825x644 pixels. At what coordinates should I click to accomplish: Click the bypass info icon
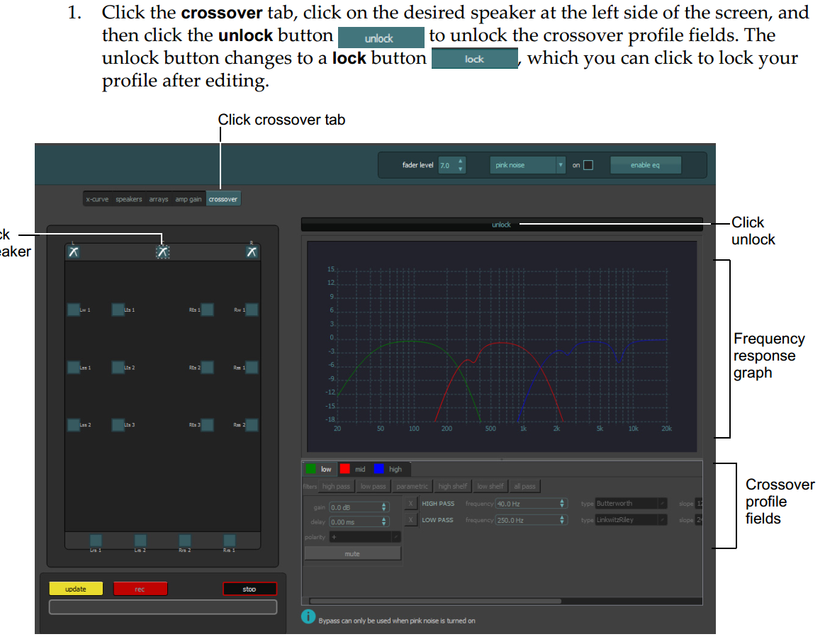point(308,616)
